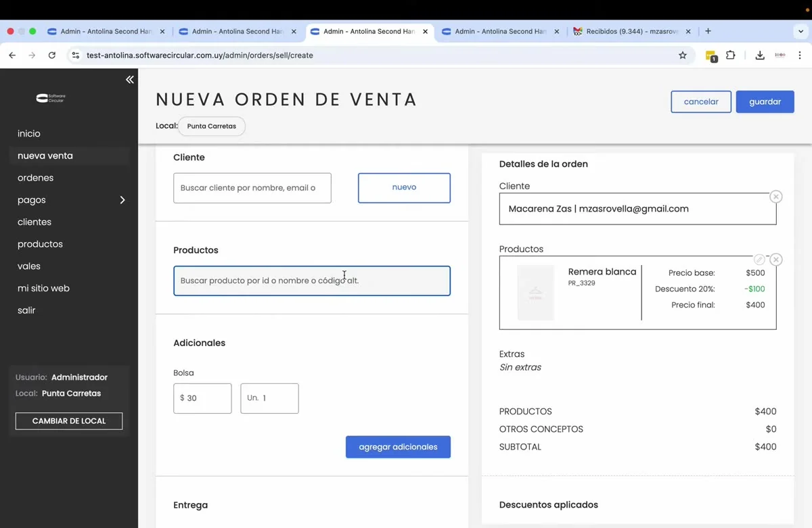Click the client field Macarena Zas
Viewport: 812px width, 528px height.
tap(637, 209)
